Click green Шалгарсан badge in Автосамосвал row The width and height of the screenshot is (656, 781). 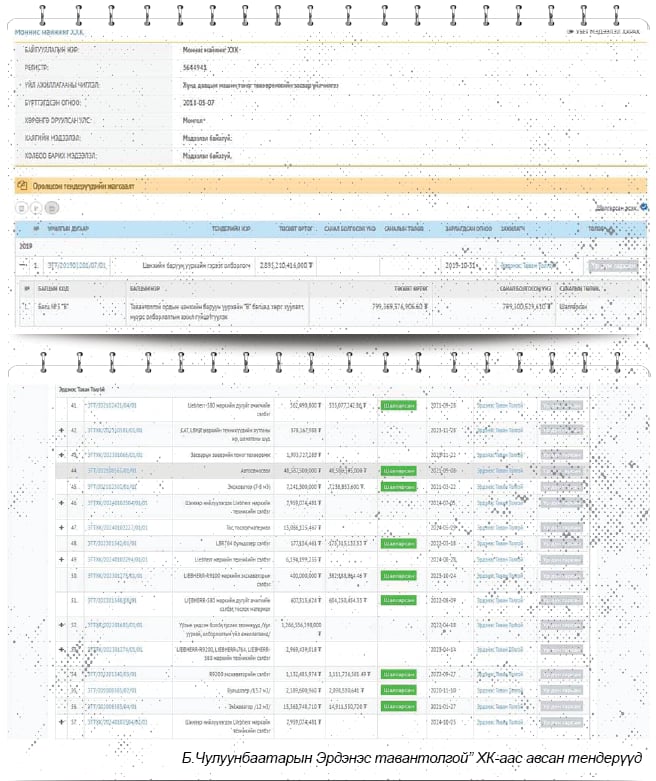click(398, 468)
